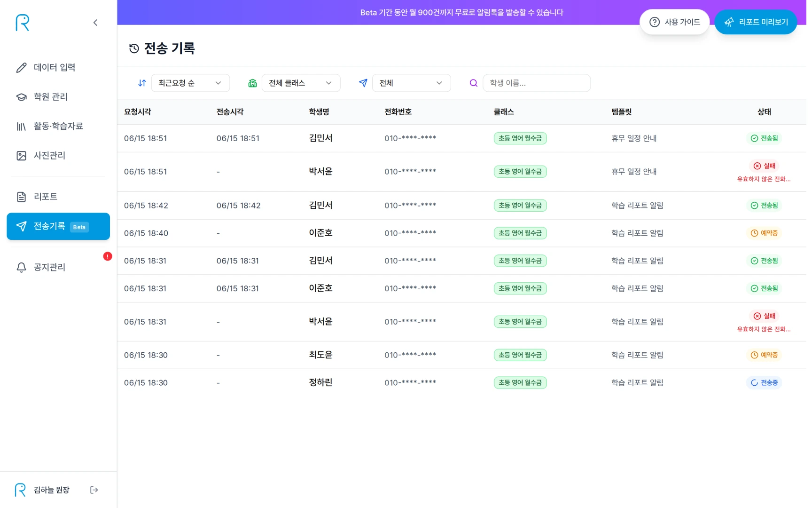Click the Beta period announcement banner text
Screen dimensions: 812x508
461,13
